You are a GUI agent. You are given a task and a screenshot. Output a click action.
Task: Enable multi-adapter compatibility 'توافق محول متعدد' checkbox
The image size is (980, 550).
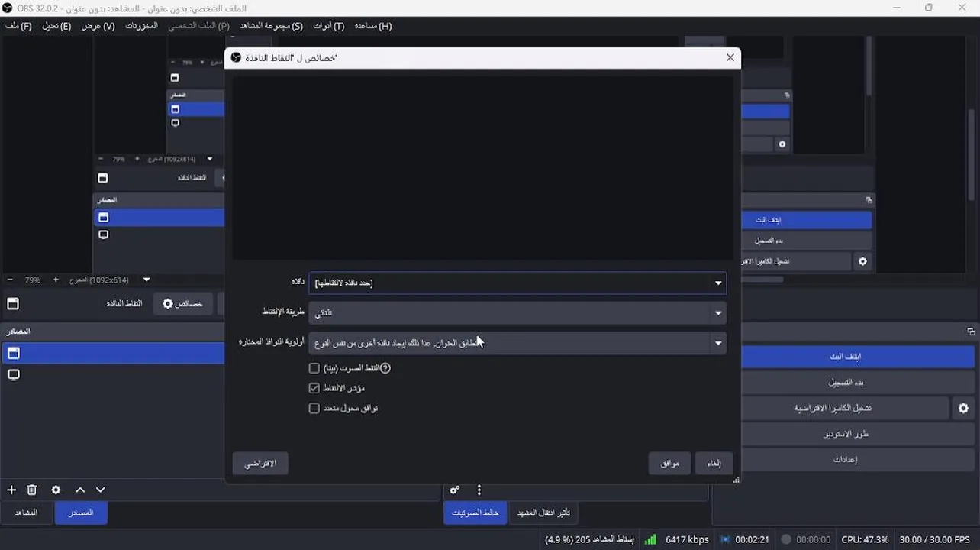314,409
